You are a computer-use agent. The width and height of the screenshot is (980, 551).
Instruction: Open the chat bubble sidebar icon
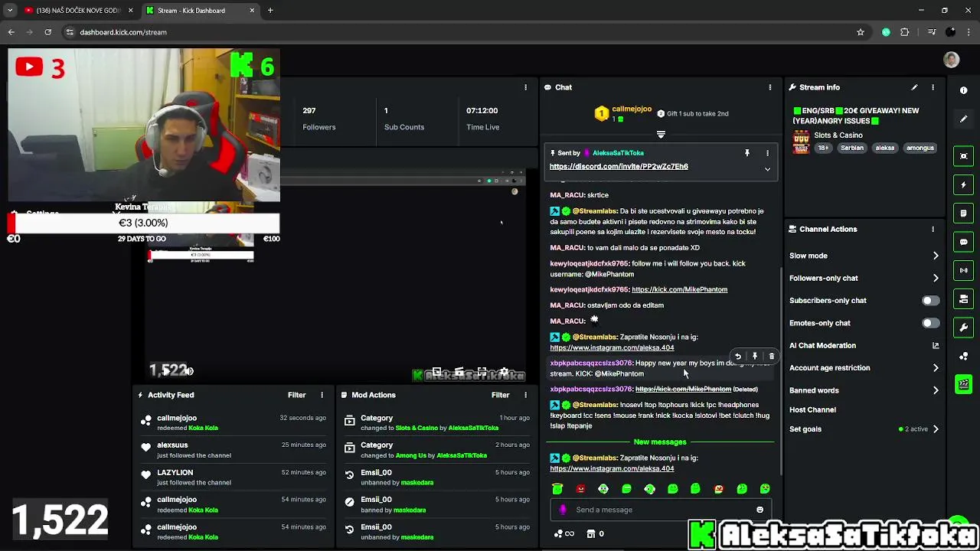pos(963,242)
